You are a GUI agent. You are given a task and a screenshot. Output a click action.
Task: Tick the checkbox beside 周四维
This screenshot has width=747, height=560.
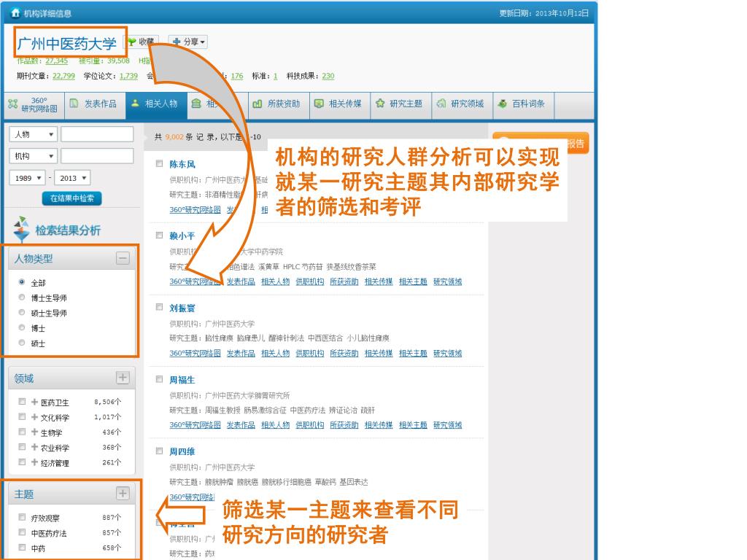(x=160, y=451)
